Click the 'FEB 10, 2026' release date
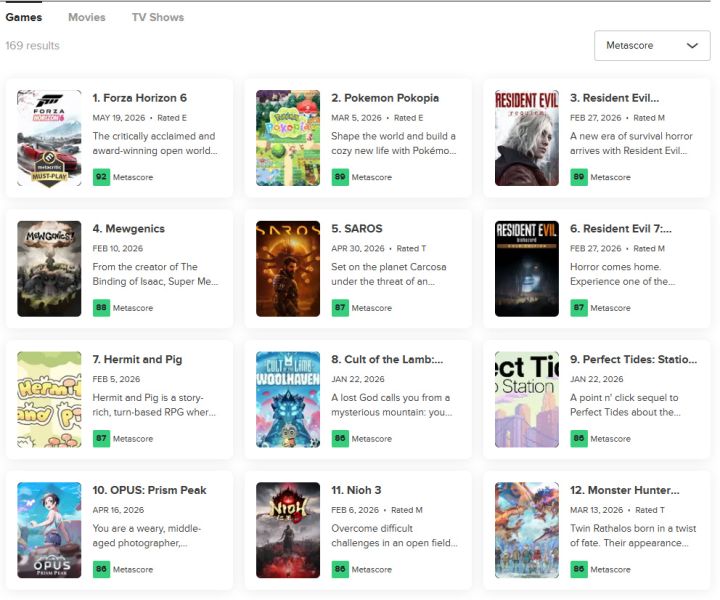Image resolution: width=720 pixels, height=600 pixels. (118, 249)
